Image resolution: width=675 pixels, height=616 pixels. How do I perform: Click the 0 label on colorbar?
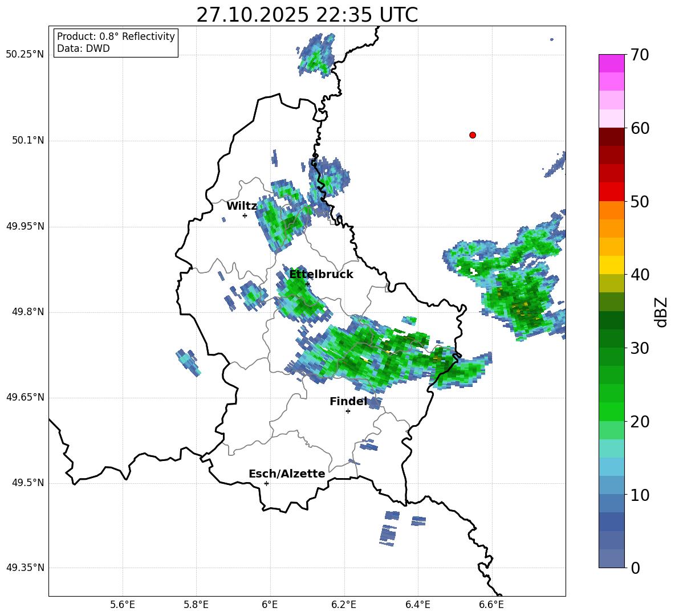click(x=635, y=568)
